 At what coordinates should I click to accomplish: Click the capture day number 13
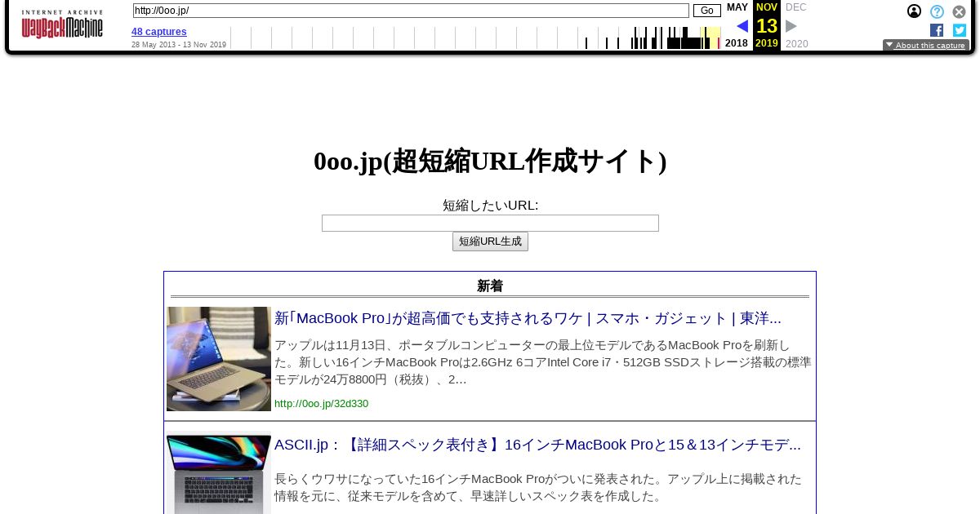(x=767, y=26)
